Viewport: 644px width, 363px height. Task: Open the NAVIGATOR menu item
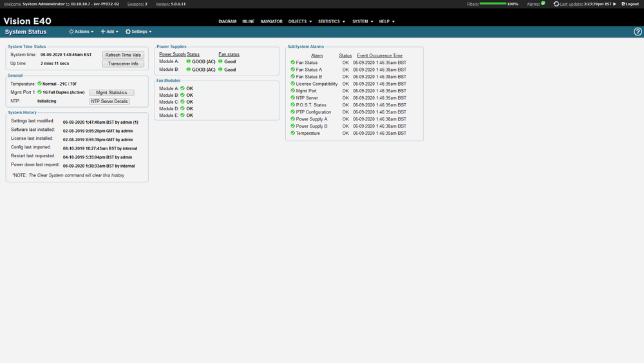click(271, 21)
